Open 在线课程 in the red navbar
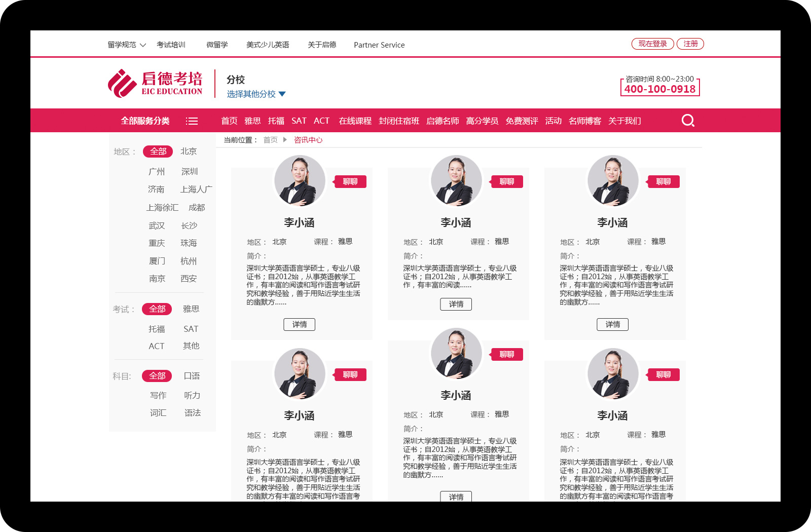 pyautogui.click(x=355, y=121)
